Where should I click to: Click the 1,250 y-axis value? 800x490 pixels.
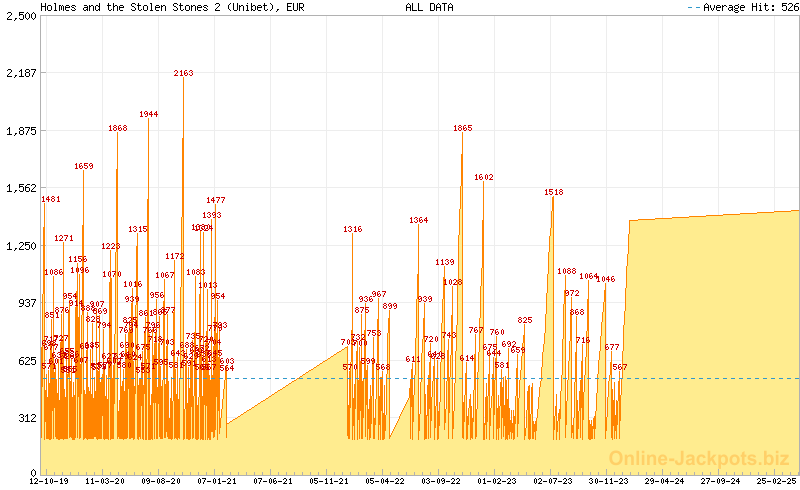pos(20,245)
